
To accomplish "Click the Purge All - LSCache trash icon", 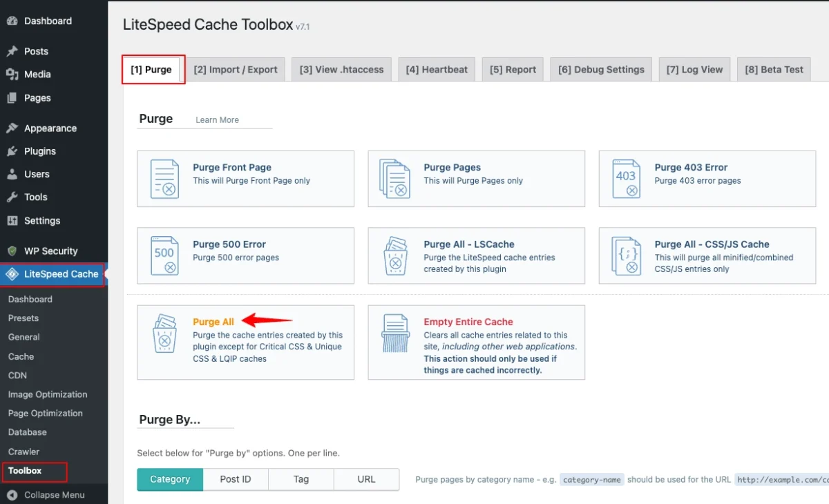I will (x=395, y=255).
